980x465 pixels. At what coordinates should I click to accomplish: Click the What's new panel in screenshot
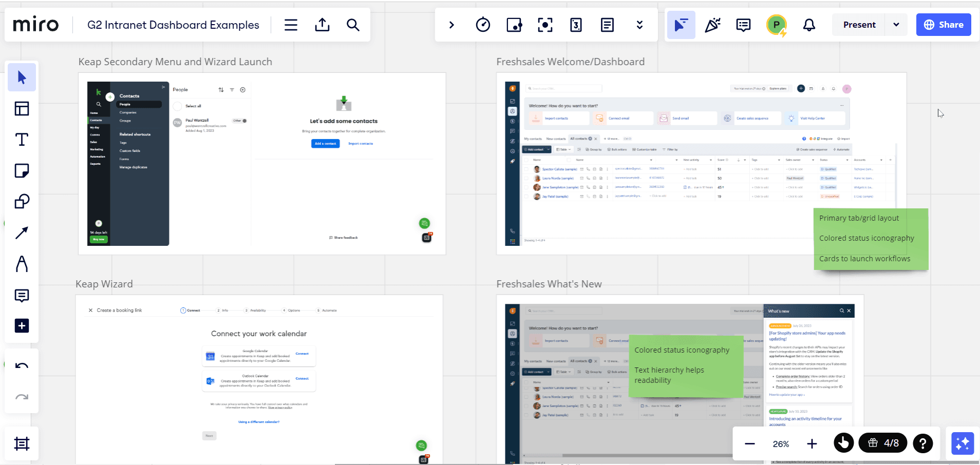[x=809, y=383]
